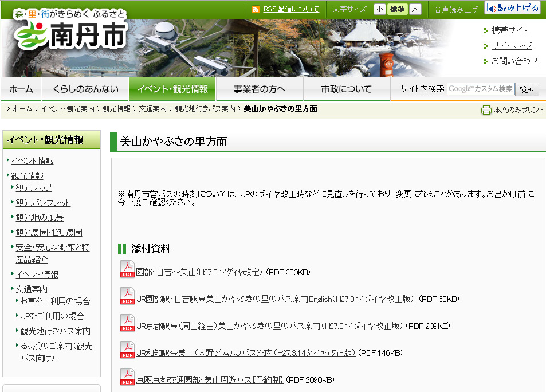Click the PDF icon for 京阪京都交通 周遊バス
This screenshot has height=392, width=546.
coord(127,377)
